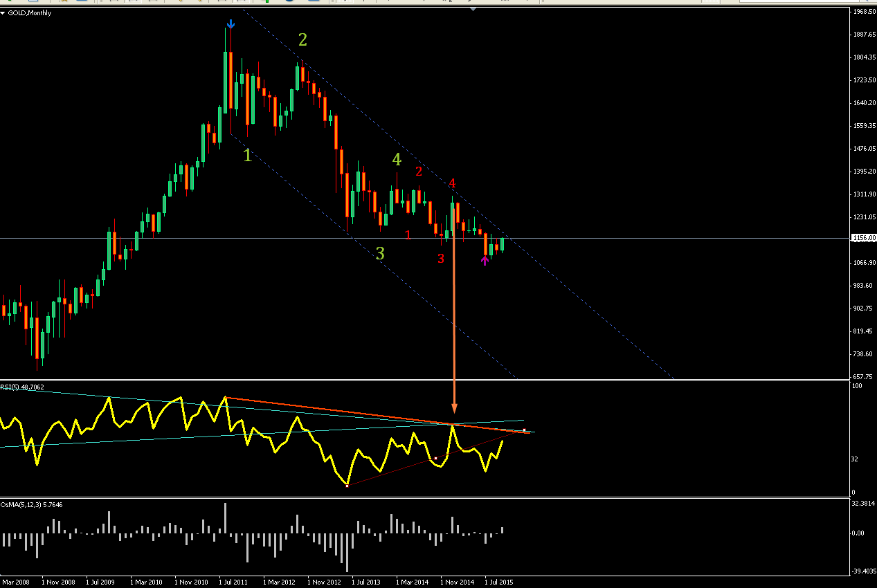Image resolution: width=877 pixels, height=588 pixels.
Task: Click the OsMA(5,12,3) 5.7646 indicator label
Action: (32, 505)
